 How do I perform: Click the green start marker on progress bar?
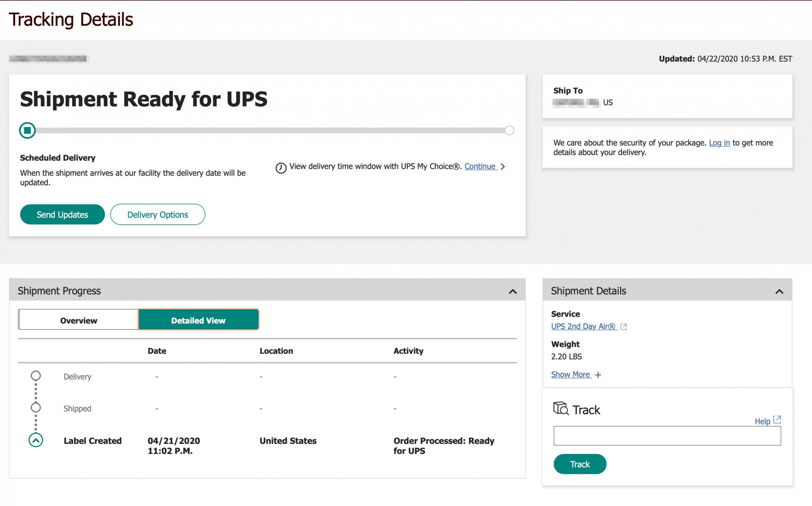click(x=28, y=130)
